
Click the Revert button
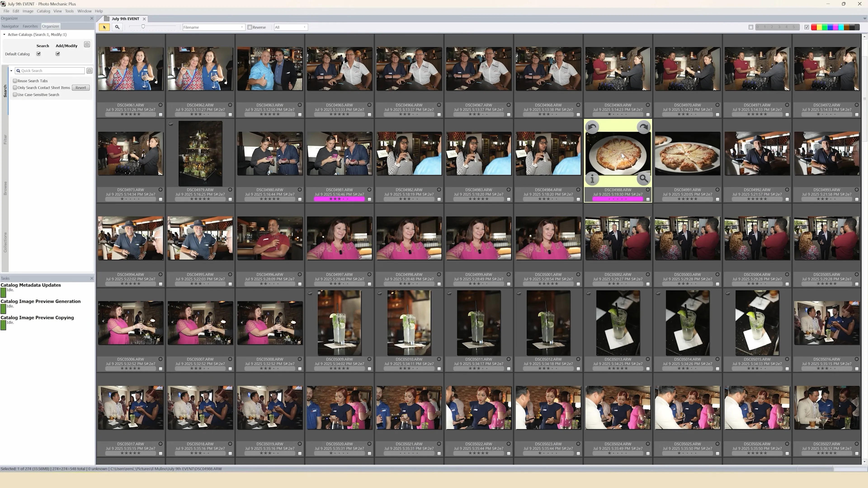[x=80, y=88]
